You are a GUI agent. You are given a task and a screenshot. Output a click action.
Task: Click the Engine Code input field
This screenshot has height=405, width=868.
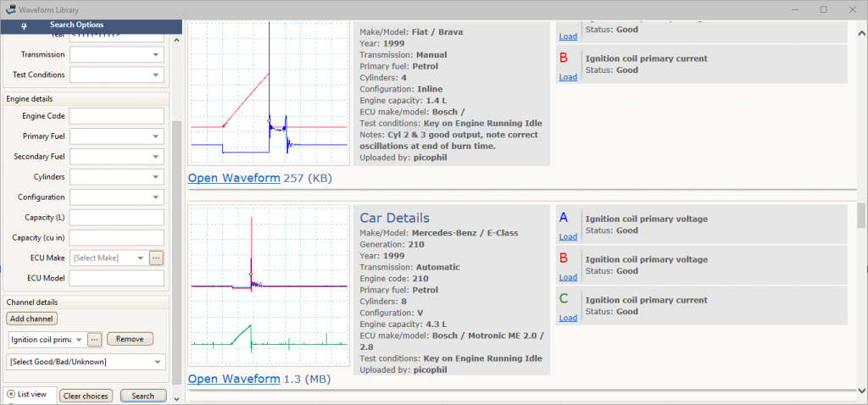[117, 116]
